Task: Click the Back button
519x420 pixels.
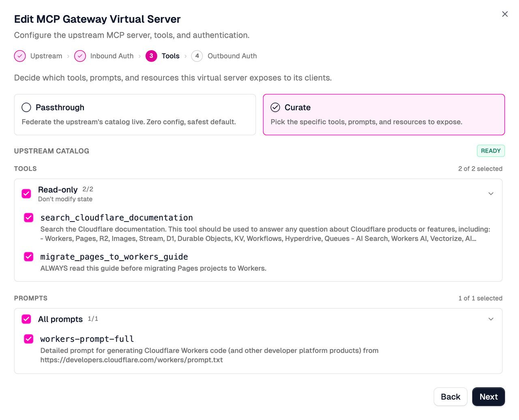Action: [450, 397]
